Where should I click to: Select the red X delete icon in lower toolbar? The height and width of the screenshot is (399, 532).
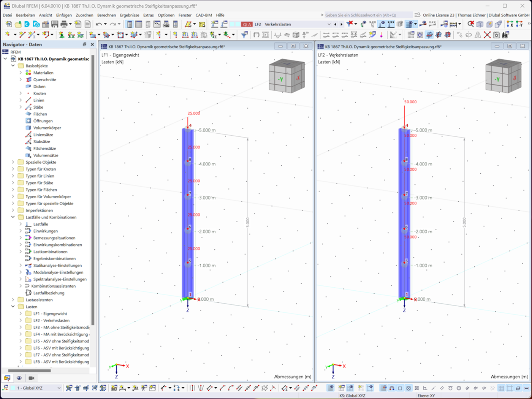tap(487, 34)
